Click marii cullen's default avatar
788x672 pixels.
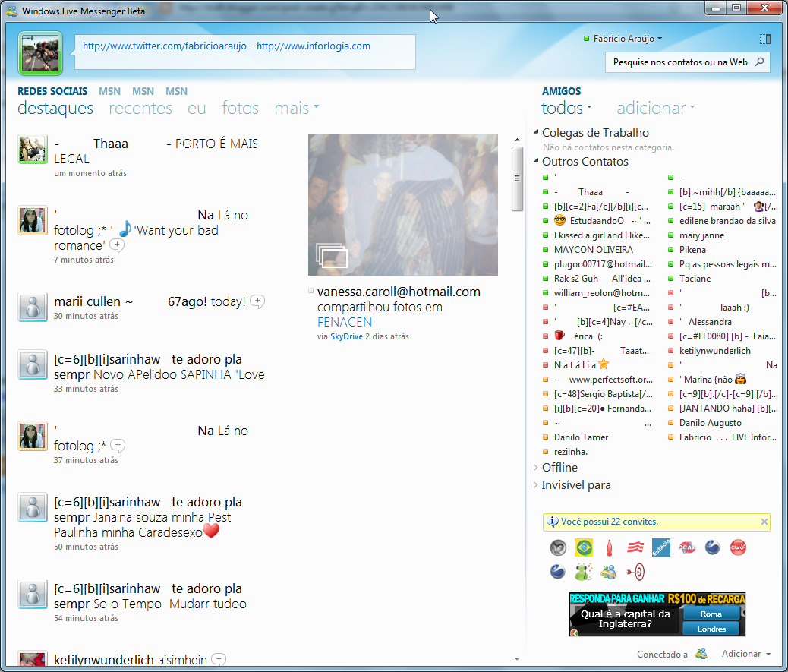33,307
